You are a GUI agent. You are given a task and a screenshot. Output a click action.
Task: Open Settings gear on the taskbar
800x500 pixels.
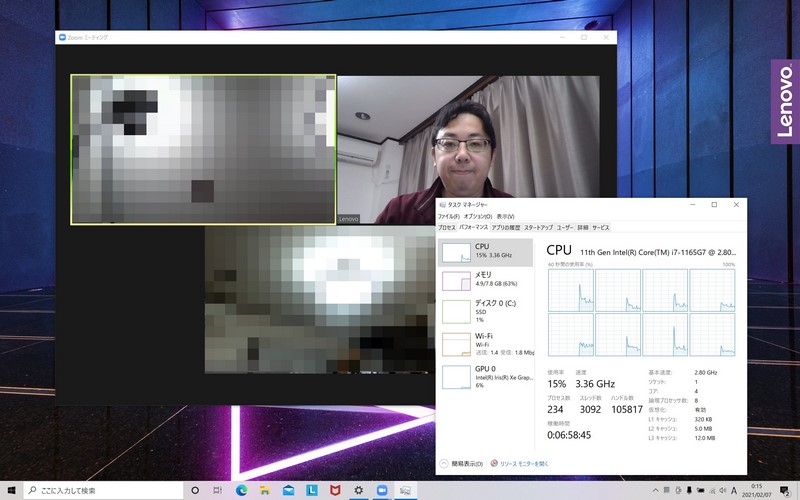click(x=359, y=490)
